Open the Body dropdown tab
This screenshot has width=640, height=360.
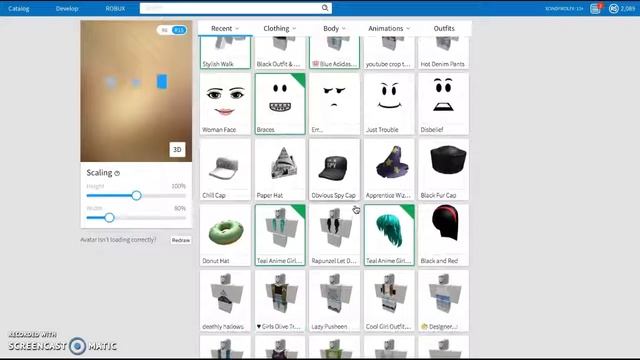coord(334,29)
